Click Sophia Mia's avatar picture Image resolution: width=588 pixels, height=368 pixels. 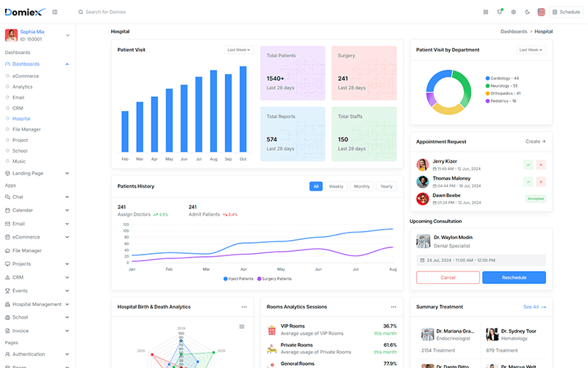11,35
